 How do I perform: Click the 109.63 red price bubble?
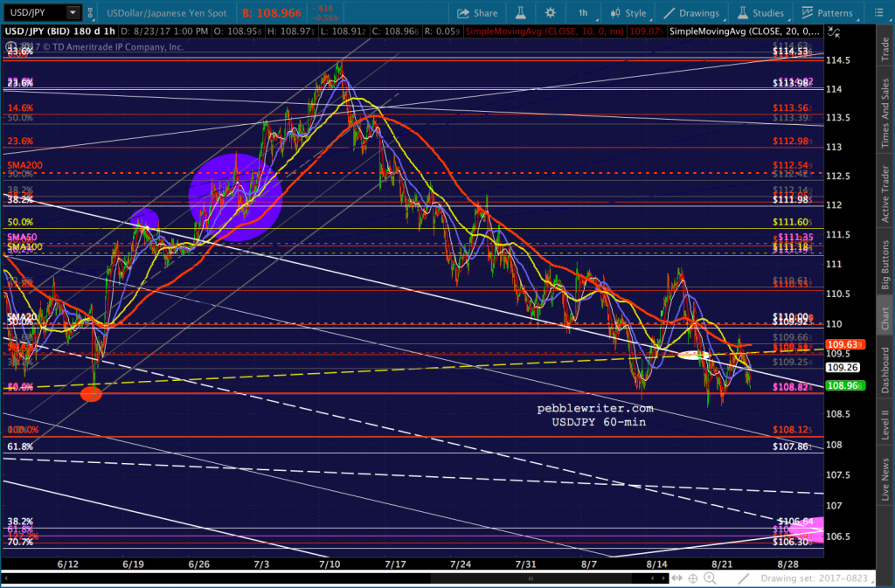click(x=845, y=344)
